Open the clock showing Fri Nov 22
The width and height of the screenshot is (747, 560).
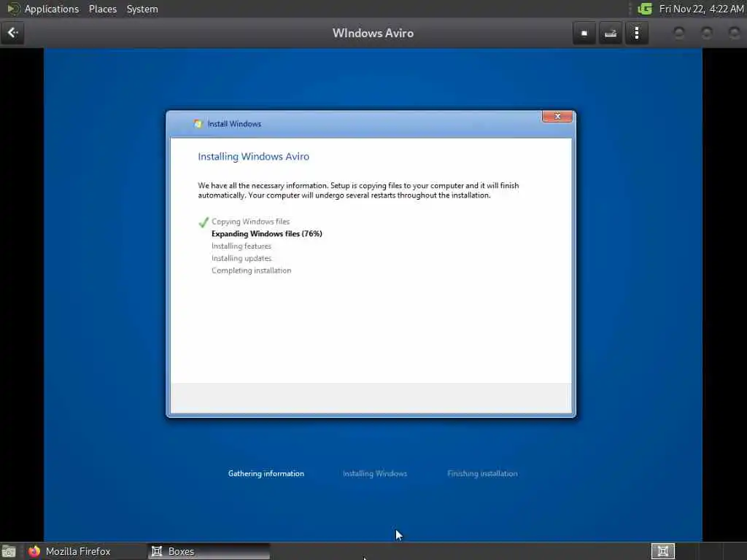coord(701,9)
